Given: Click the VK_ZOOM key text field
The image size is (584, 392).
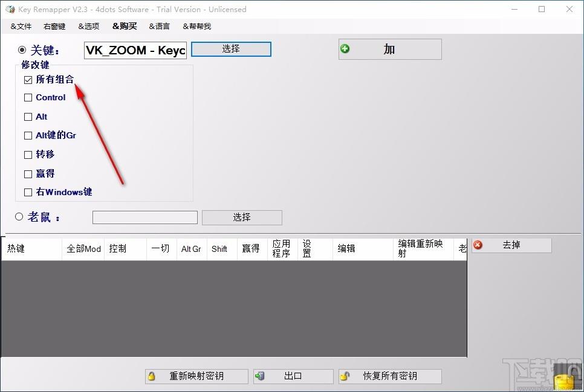Looking at the screenshot, I should coord(135,50).
